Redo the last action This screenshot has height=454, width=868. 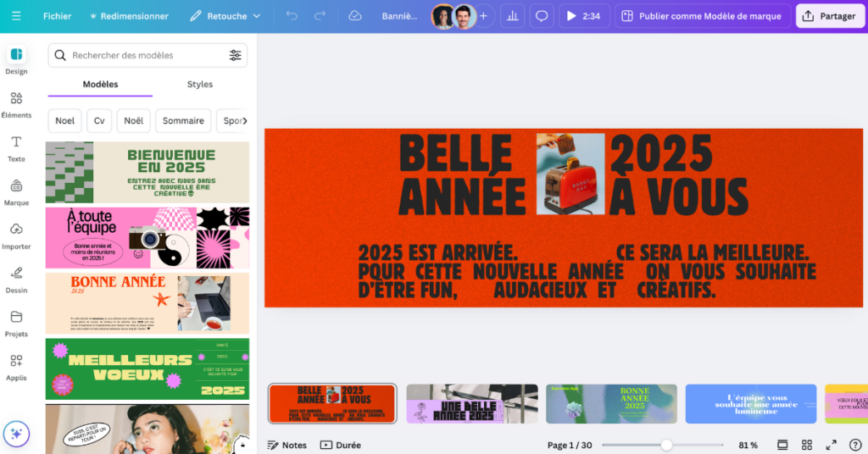pos(320,16)
